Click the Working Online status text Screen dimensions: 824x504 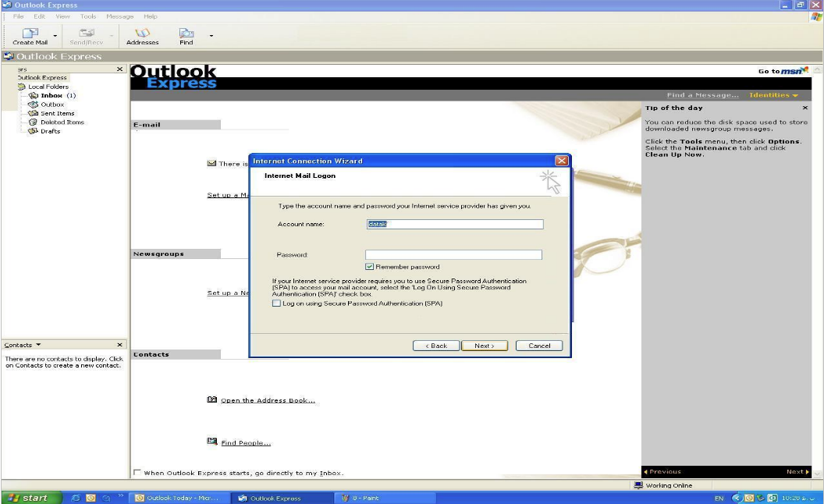pyautogui.click(x=669, y=485)
